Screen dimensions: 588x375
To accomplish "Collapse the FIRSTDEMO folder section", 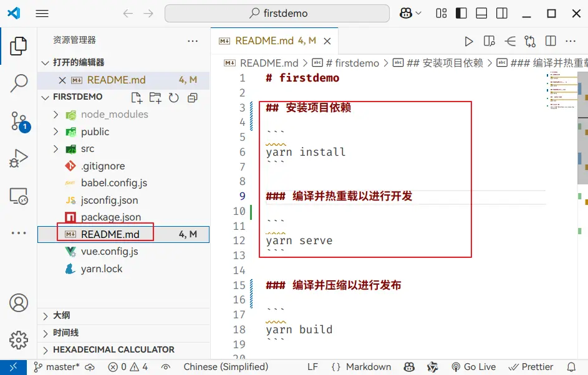I will coord(46,97).
